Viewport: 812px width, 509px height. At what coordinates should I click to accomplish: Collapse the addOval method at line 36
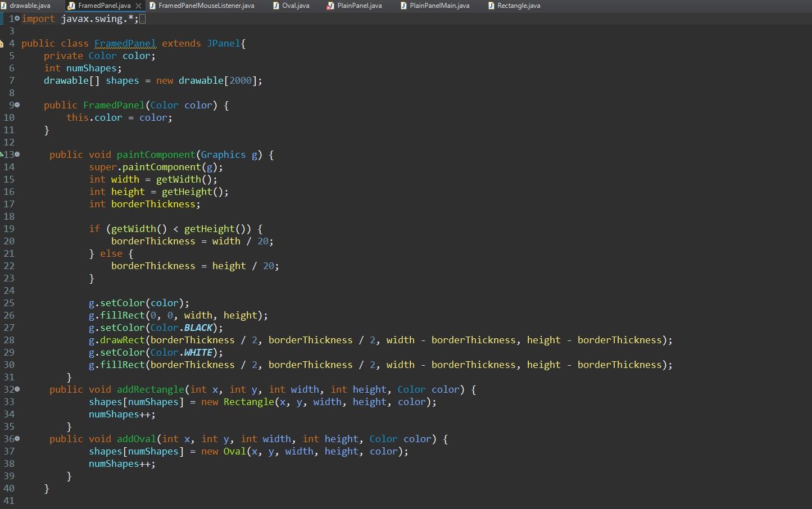point(17,438)
